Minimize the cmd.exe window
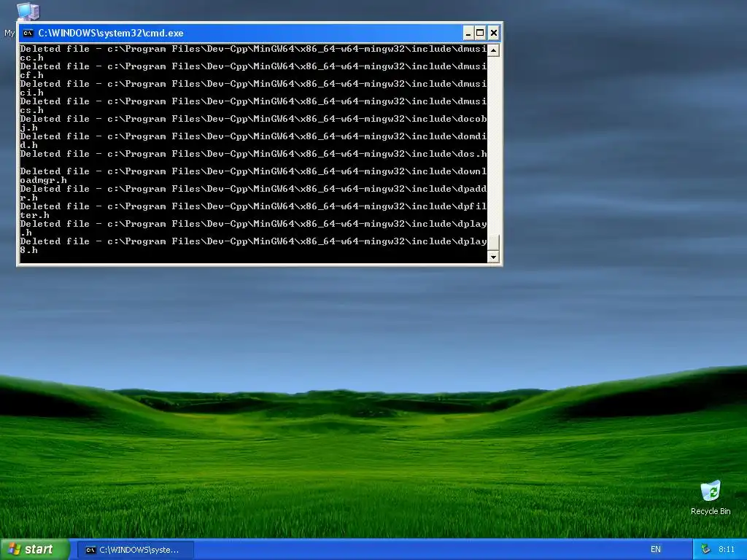Image resolution: width=747 pixels, height=560 pixels. (468, 33)
